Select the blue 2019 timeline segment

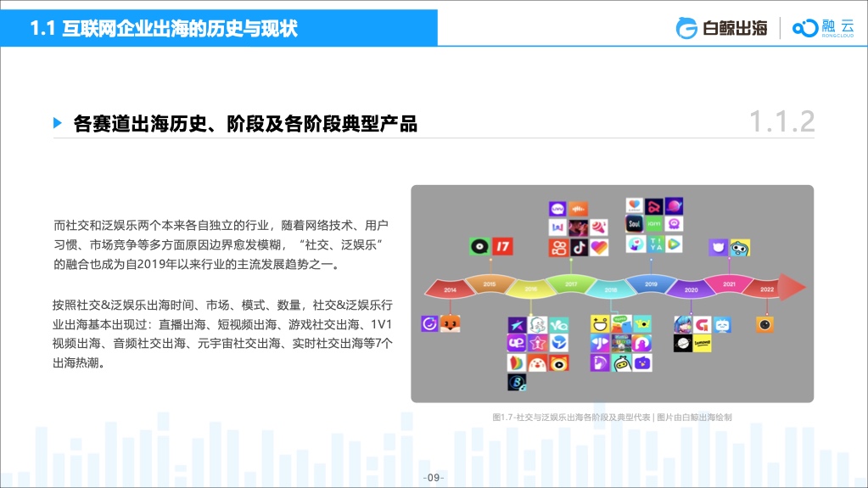click(x=651, y=283)
